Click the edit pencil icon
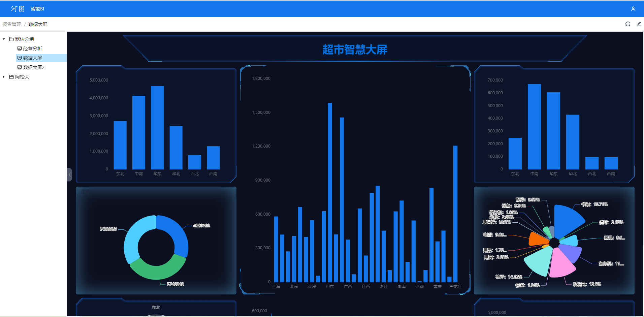 (639, 24)
